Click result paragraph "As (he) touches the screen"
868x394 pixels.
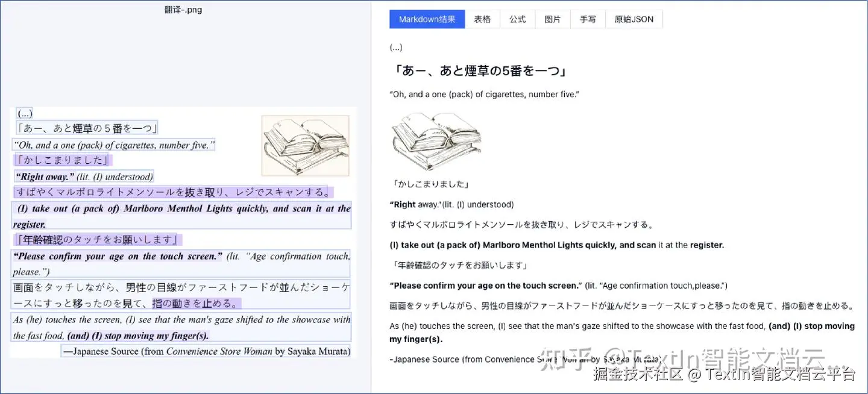pos(622,333)
